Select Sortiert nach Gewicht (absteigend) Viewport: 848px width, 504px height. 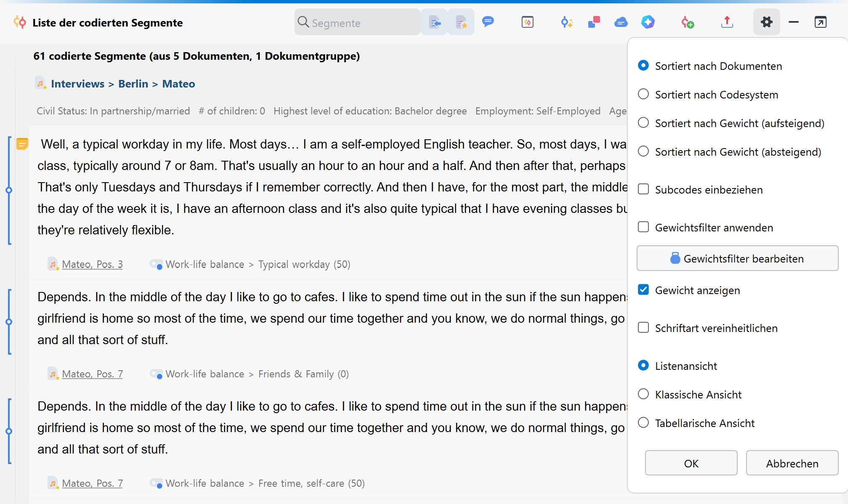coord(643,151)
